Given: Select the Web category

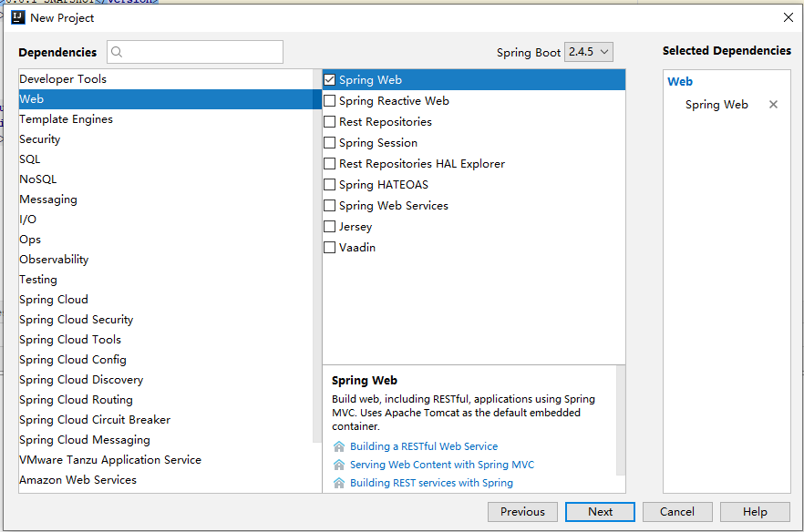Looking at the screenshot, I should point(166,99).
